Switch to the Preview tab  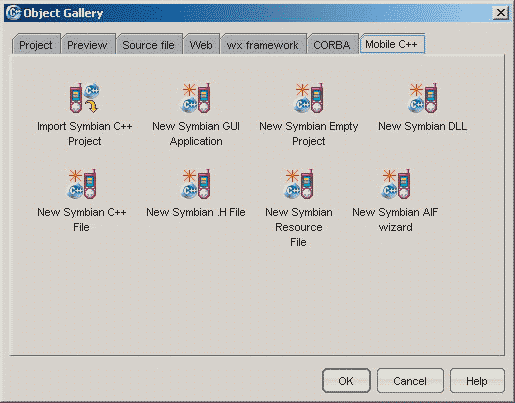(87, 45)
